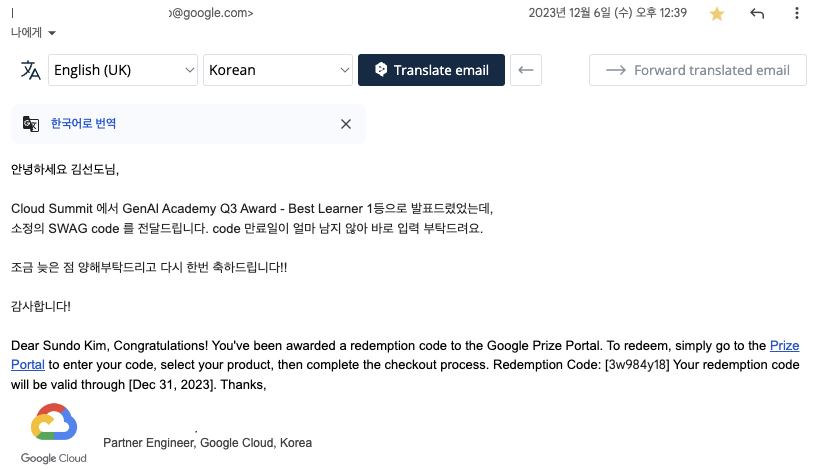
Task: Click the Partner Engineer signature line
Action: point(207,443)
